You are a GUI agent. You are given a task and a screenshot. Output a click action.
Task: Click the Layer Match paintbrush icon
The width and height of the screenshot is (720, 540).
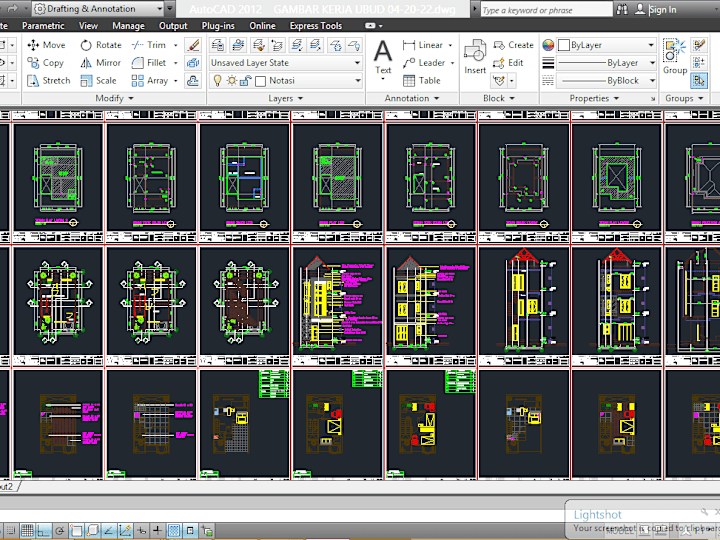(x=258, y=45)
